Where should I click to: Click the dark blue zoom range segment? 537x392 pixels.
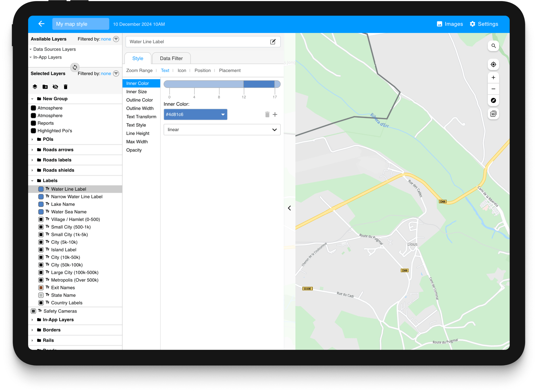click(259, 84)
